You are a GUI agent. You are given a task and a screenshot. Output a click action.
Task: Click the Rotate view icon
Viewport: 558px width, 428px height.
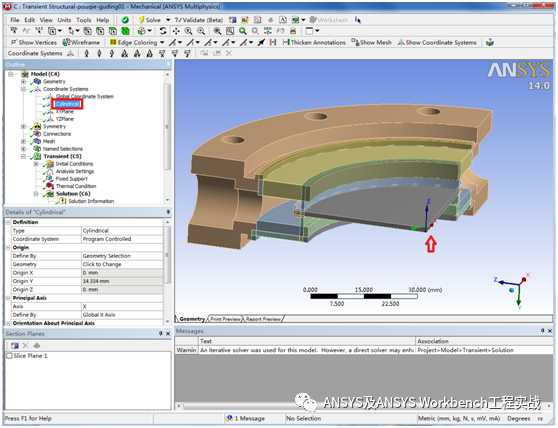coord(163,31)
